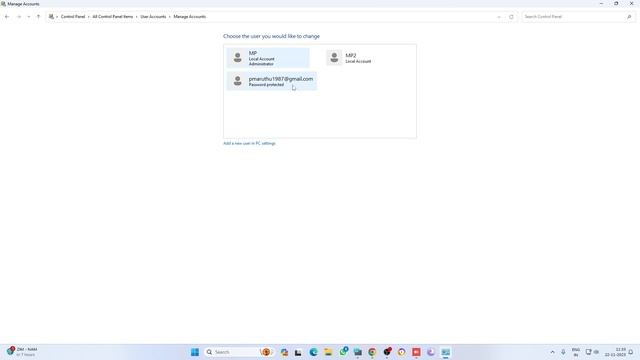The width and height of the screenshot is (640, 360).
Task: Maximize or restore the Manage Accounts window
Action: 616,4
